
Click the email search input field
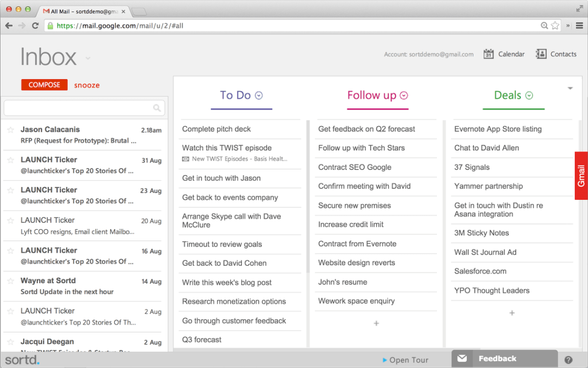tap(80, 108)
